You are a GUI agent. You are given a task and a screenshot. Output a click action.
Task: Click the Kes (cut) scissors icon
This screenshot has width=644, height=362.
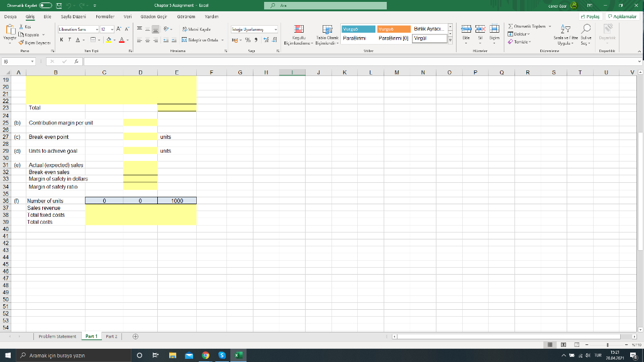click(x=21, y=26)
